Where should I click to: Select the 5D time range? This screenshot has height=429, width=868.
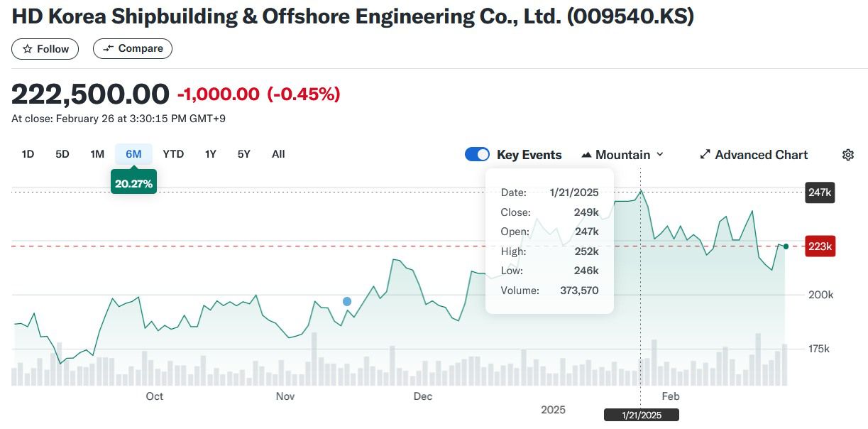click(x=62, y=154)
